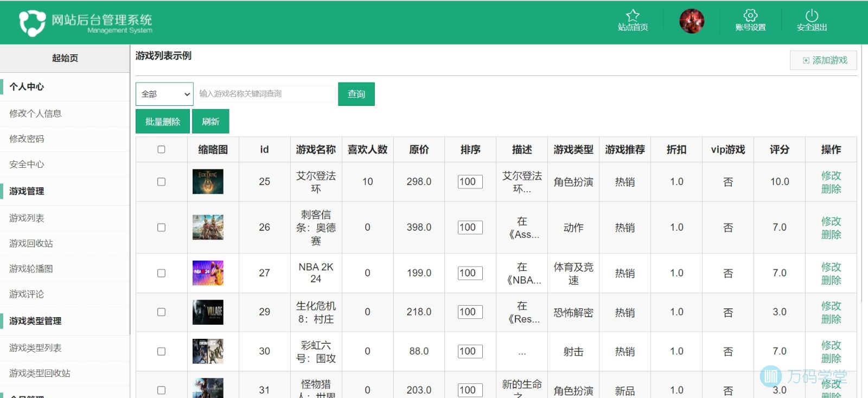Click 删除 link for NBA 2K 24
The width and height of the screenshot is (868, 398).
[831, 280]
